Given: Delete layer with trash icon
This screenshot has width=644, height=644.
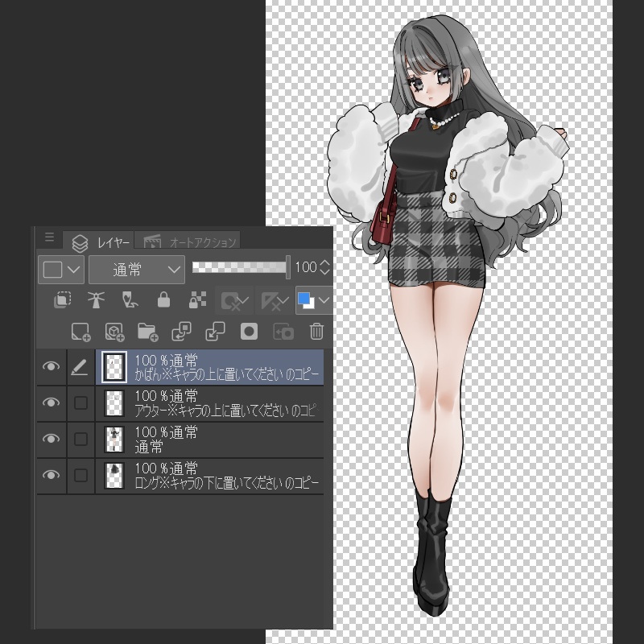Looking at the screenshot, I should coord(316,332).
